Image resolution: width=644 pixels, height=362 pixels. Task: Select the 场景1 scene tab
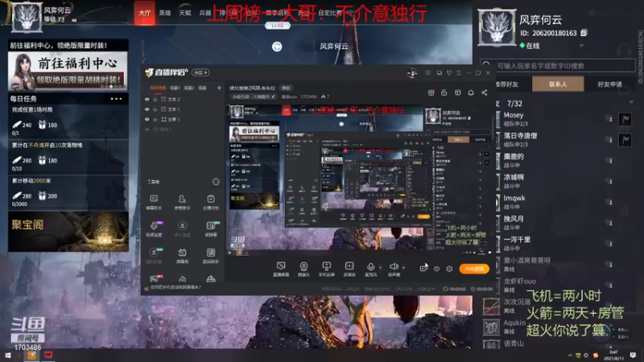pos(175,88)
